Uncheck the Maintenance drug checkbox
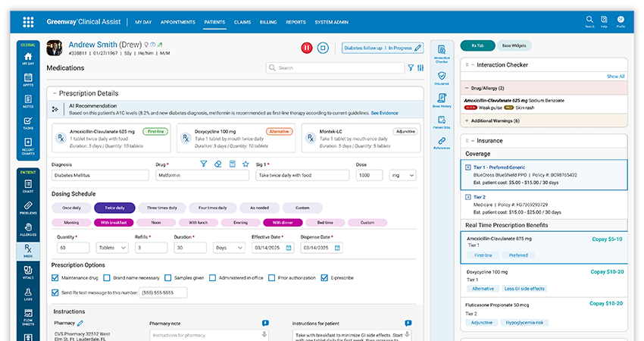644x341 pixels. (x=55, y=277)
